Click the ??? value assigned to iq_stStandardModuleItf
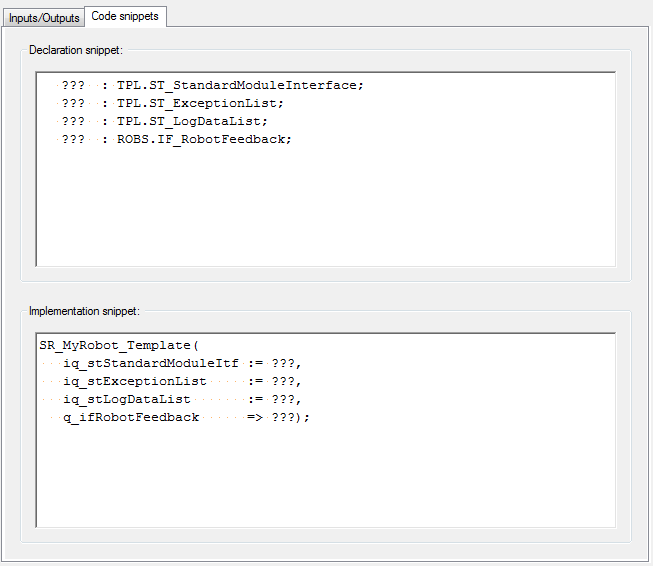653x566 pixels. tap(282, 363)
